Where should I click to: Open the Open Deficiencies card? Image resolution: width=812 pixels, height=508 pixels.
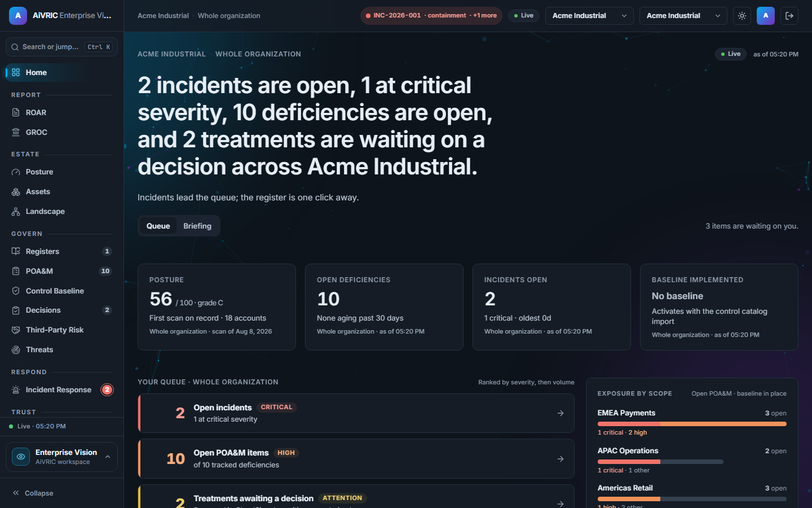384,307
